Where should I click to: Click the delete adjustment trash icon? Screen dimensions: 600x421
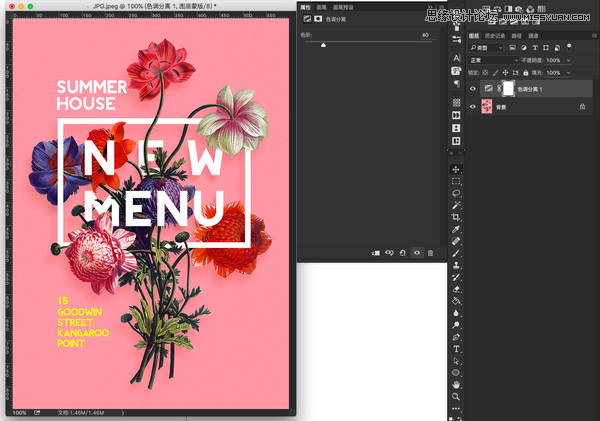click(430, 253)
